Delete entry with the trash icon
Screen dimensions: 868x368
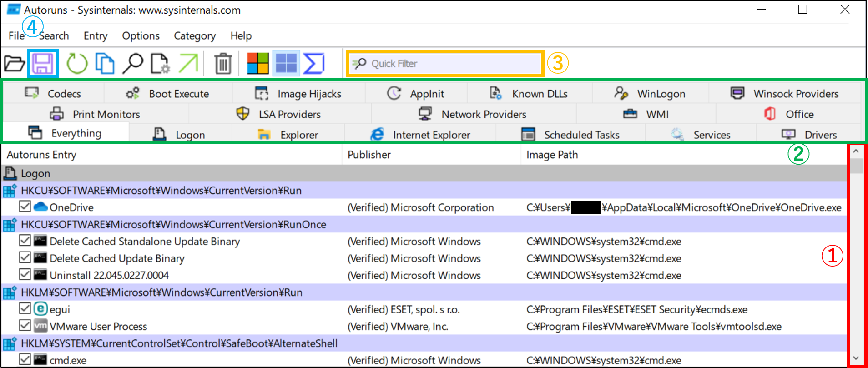pos(223,64)
